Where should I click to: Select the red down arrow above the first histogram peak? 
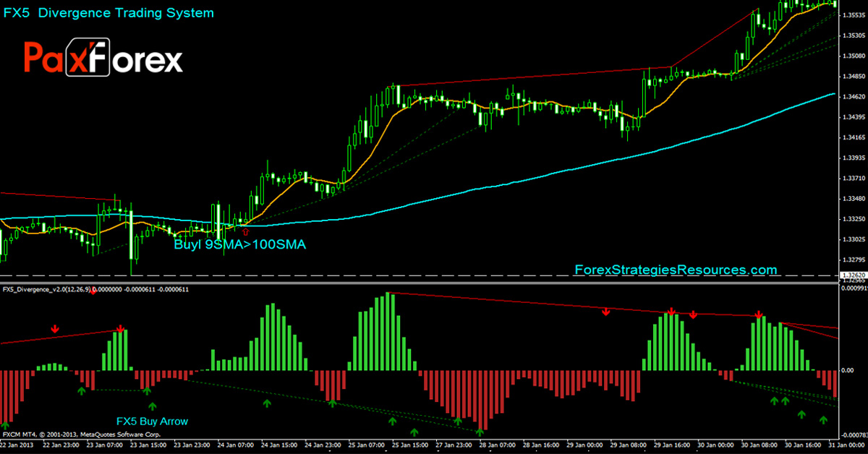tap(56, 329)
